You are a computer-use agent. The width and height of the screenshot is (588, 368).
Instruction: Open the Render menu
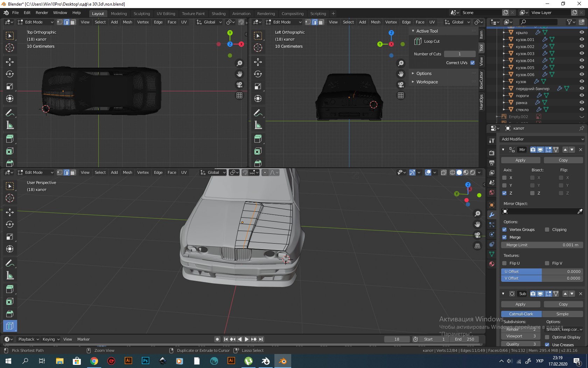[42, 13]
